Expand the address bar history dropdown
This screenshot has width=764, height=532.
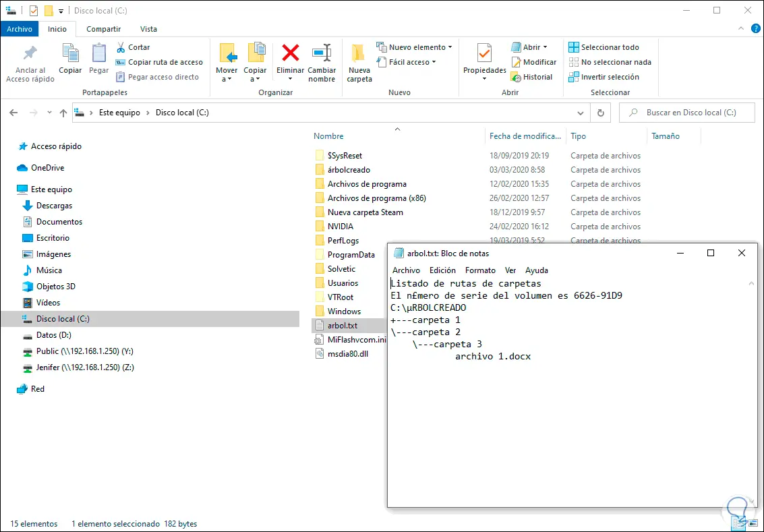[x=581, y=113]
